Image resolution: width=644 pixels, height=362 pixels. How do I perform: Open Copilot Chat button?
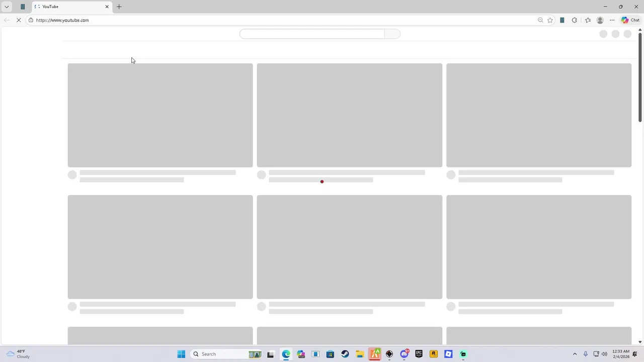[x=630, y=20]
